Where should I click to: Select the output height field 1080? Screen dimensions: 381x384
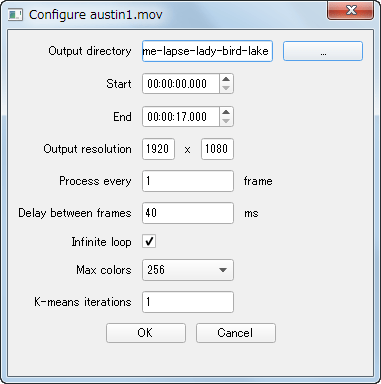217,149
